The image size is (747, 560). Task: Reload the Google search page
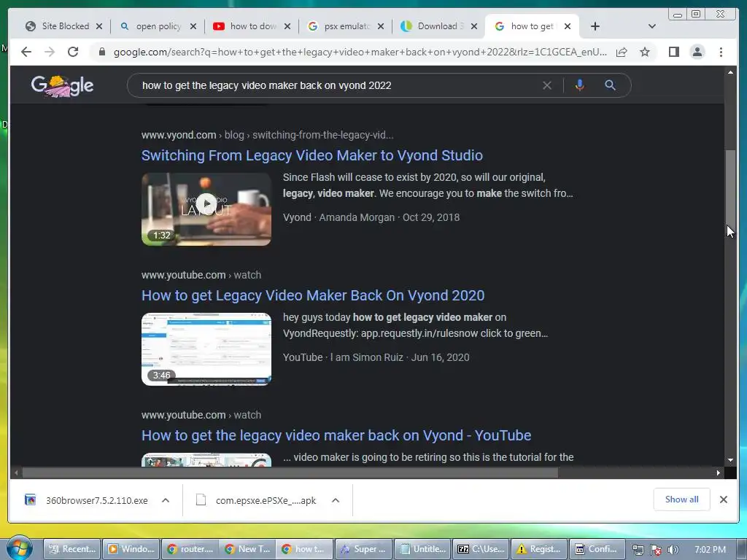[x=73, y=52]
